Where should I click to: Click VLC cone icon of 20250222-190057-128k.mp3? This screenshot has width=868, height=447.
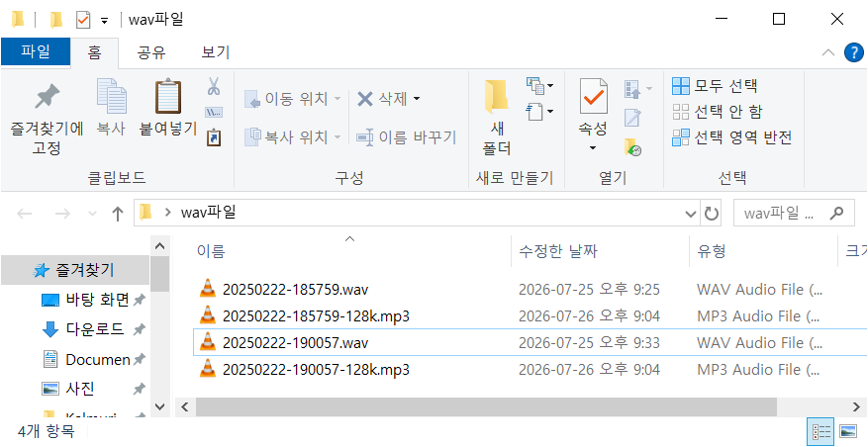tap(208, 369)
